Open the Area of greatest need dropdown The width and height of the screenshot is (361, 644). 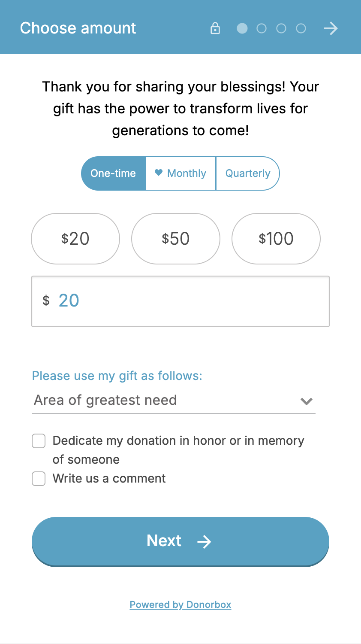[x=174, y=401]
